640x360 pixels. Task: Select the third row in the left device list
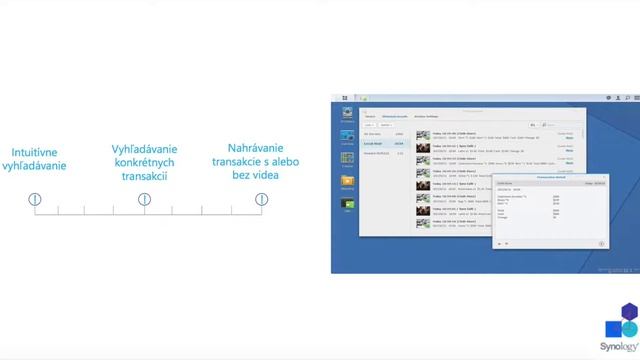click(x=384, y=153)
